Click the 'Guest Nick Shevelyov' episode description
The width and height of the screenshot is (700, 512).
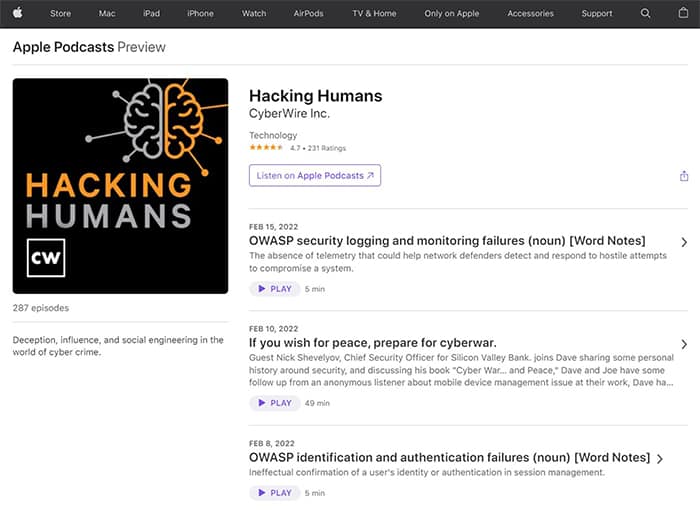pos(461,370)
